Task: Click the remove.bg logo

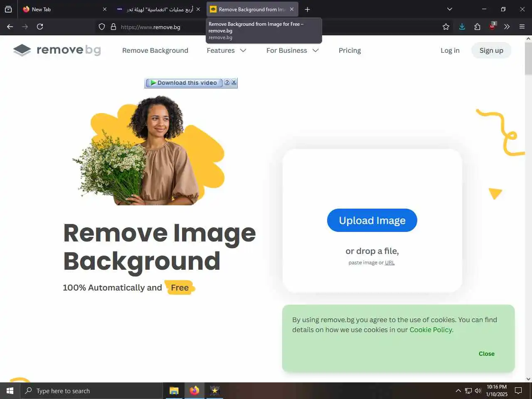Action: pos(57,50)
